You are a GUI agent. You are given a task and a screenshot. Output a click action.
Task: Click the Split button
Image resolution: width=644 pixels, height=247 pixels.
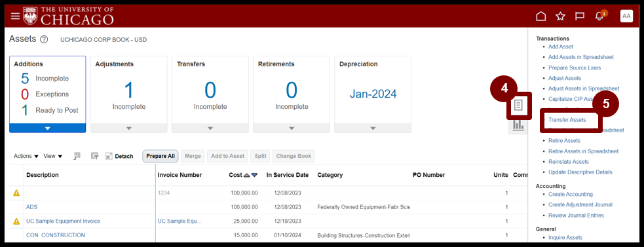[260, 156]
